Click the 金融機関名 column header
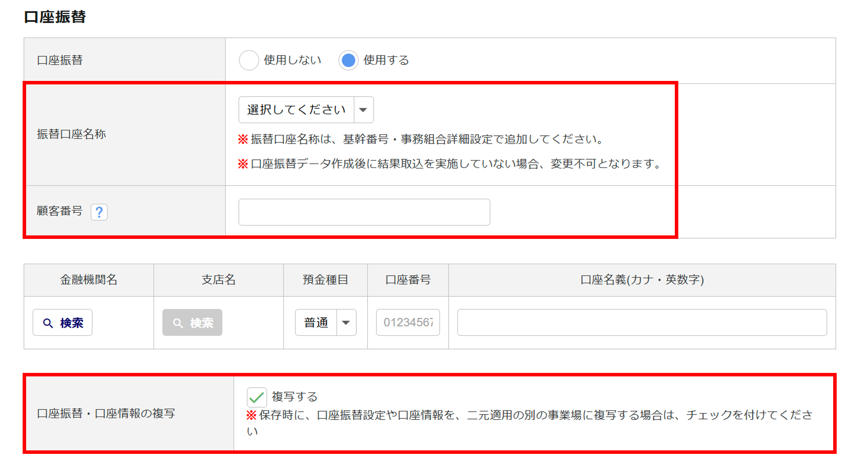Viewport: 868px width, 473px height. point(89,280)
